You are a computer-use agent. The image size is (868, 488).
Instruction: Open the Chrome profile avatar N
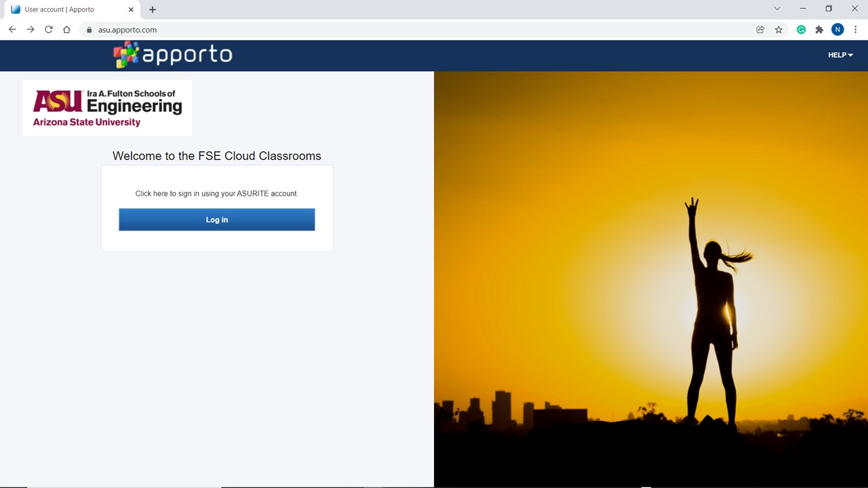(837, 30)
